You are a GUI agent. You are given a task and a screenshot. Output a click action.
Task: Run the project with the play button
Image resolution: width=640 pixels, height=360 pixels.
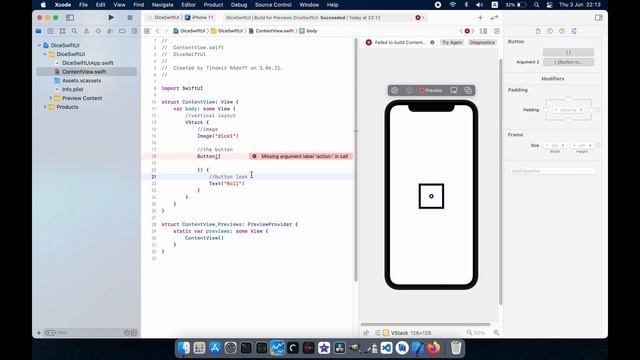tap(111, 18)
